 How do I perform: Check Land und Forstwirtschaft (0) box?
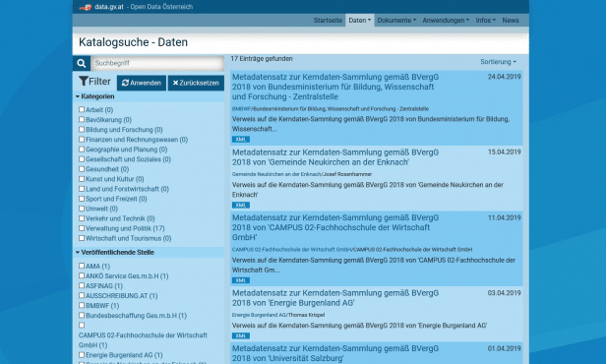pyautogui.click(x=82, y=189)
